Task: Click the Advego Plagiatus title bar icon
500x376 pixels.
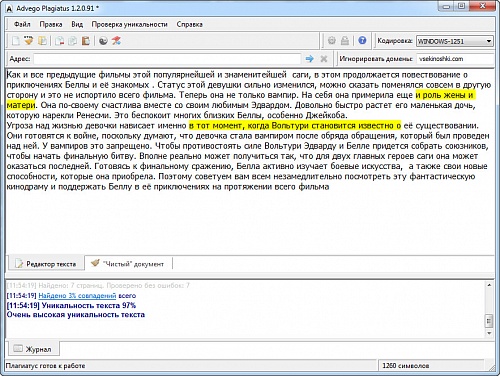Action: tap(10, 8)
